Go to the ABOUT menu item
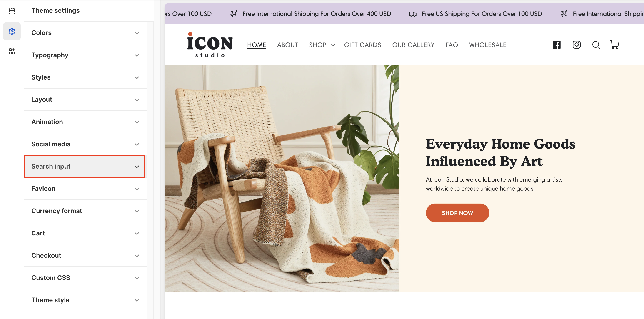Image resolution: width=644 pixels, height=319 pixels. [287, 45]
